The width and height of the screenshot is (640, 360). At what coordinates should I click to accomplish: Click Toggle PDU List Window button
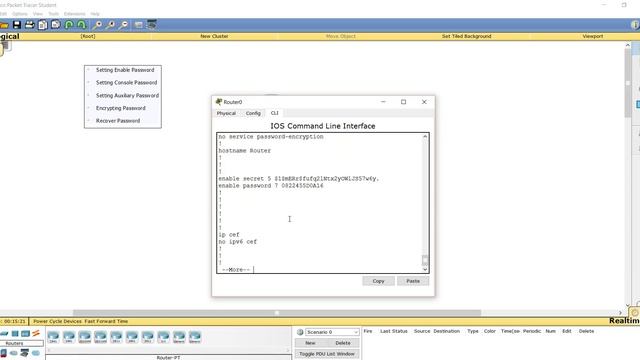[327, 354]
